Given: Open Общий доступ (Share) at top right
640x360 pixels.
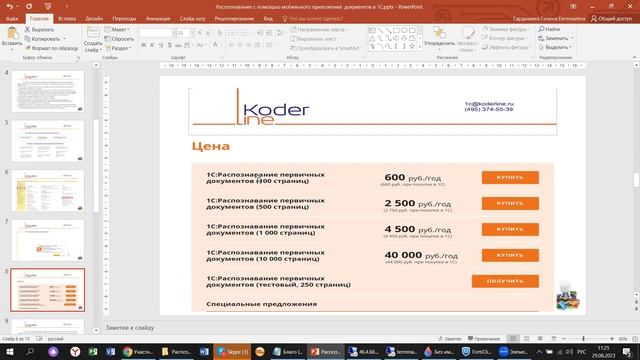Looking at the screenshot, I should click(611, 18).
